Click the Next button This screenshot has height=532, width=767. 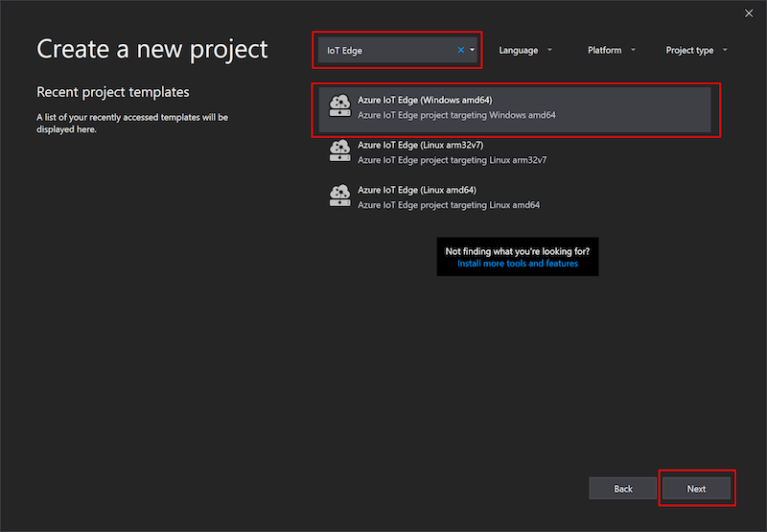pos(696,489)
